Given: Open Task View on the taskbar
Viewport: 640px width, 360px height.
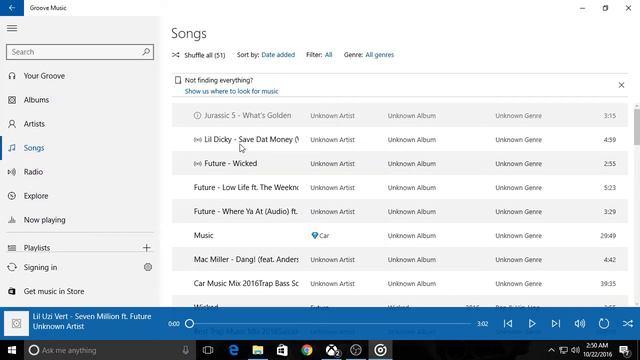Looking at the screenshot, I should (x=208, y=350).
